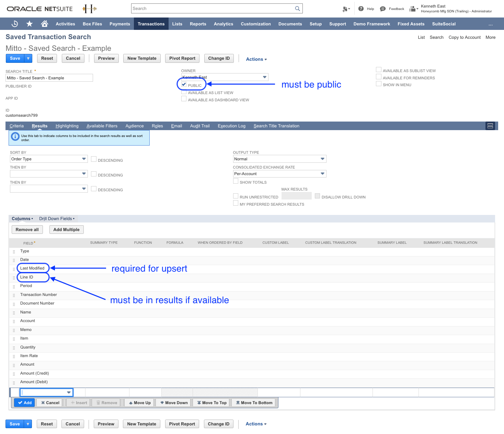Switch to the Highlighting tab
Image resolution: width=504 pixels, height=434 pixels.
67,126
